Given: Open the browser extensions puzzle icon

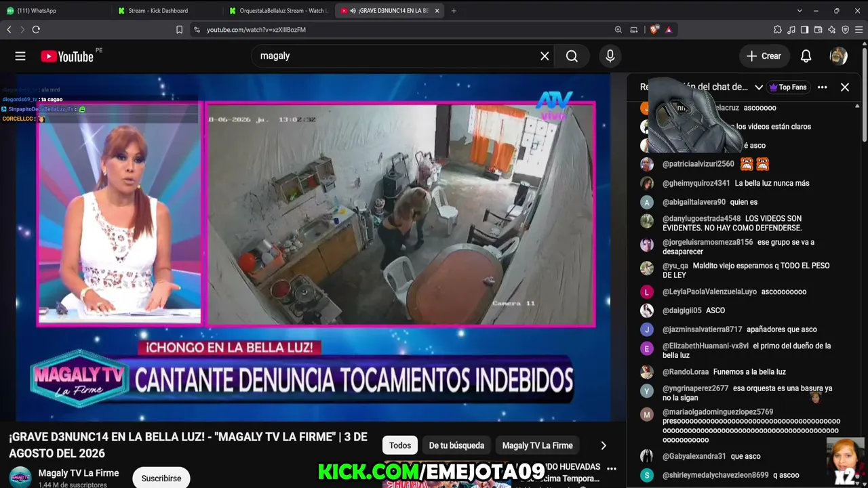Looking at the screenshot, I should tap(778, 30).
